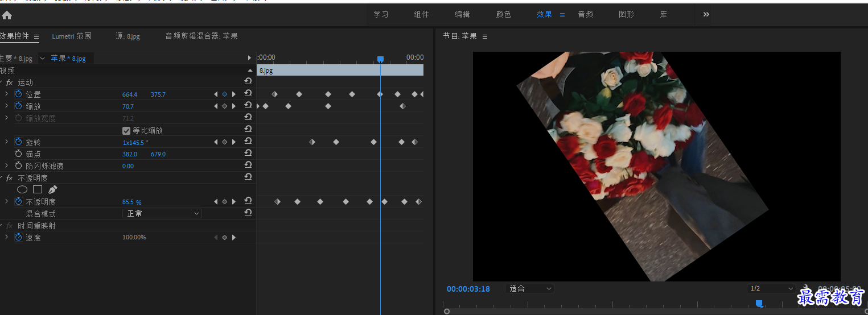Toggle the 运动 fx effect switch
This screenshot has width=868, height=315.
[x=9, y=82]
